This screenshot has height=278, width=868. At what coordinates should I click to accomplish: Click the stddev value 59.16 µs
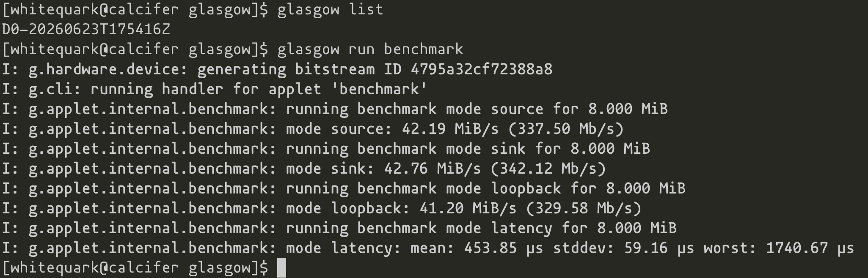click(659, 248)
